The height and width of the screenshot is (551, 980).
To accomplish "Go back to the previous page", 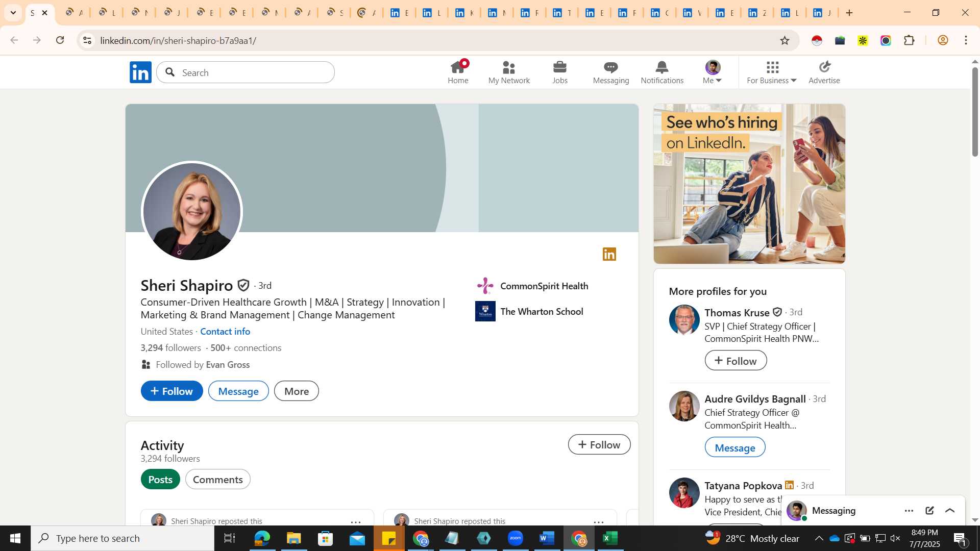I will 14,40.
